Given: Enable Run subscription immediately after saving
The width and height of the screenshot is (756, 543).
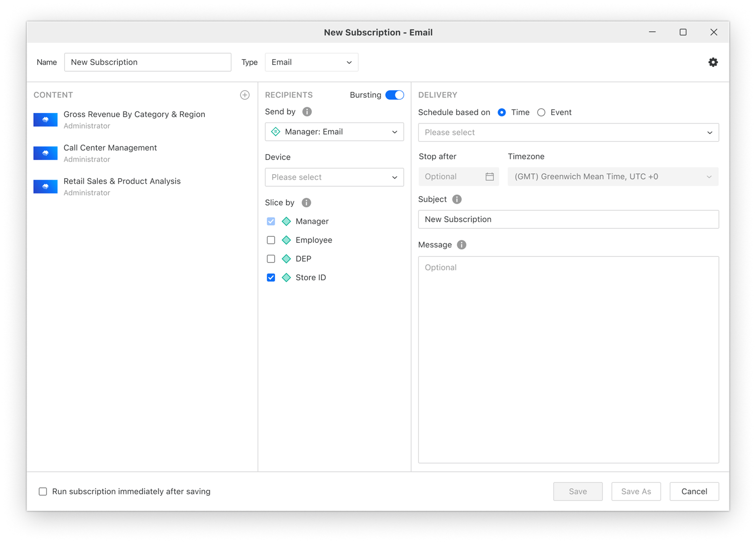Looking at the screenshot, I should coord(43,491).
